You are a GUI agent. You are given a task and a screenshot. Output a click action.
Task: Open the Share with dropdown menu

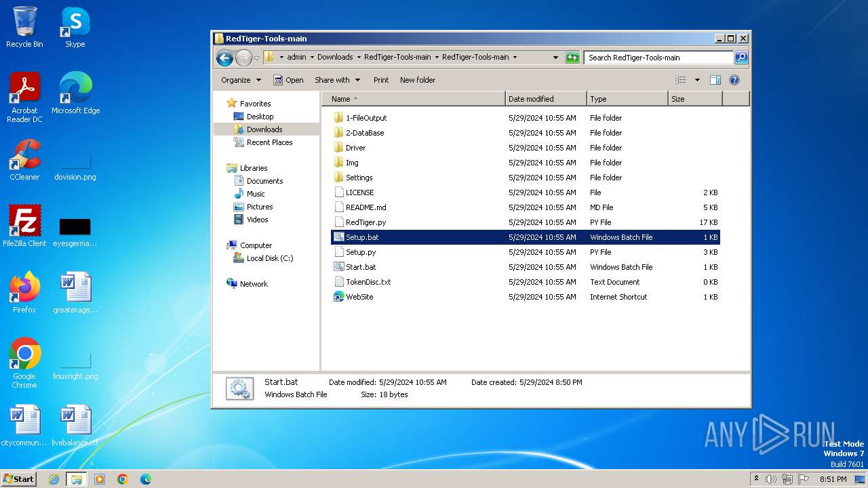[x=337, y=80]
